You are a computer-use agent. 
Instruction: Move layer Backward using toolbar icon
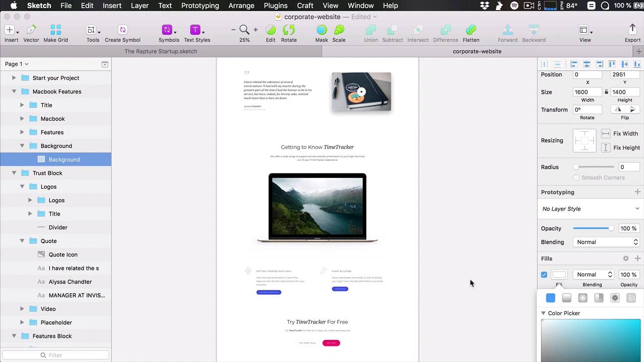pyautogui.click(x=534, y=30)
